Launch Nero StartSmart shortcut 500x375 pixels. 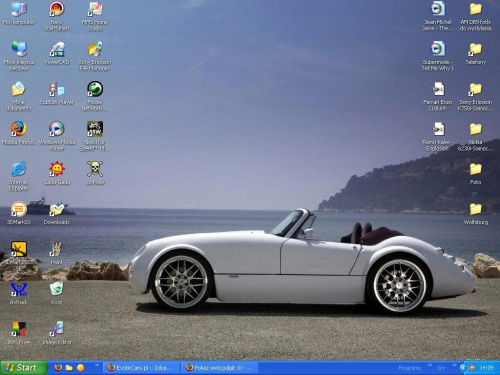[57, 9]
